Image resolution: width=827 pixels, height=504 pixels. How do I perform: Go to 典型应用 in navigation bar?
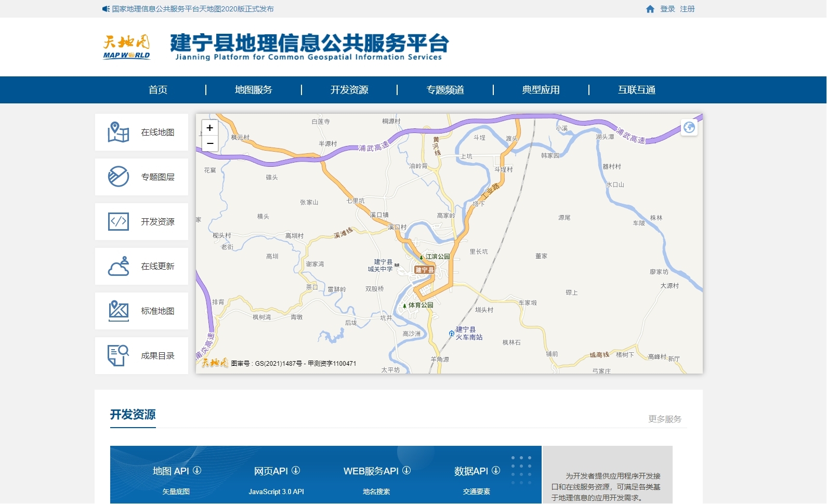pos(541,90)
